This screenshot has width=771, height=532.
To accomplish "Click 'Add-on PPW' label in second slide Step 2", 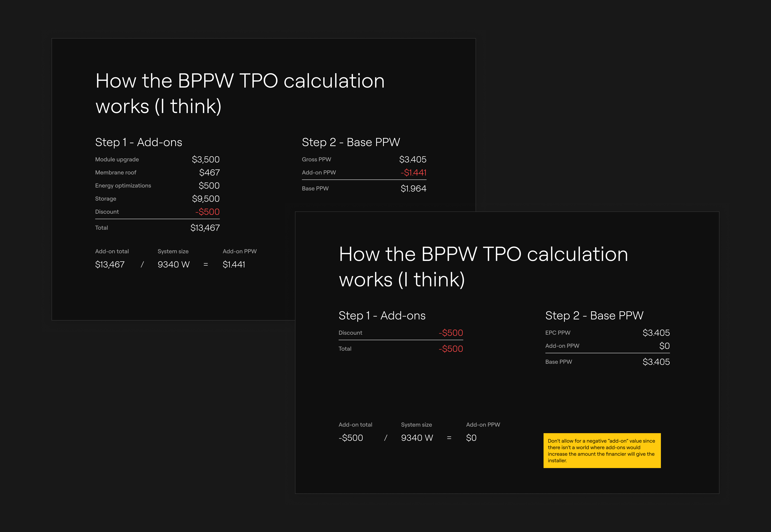I will pyautogui.click(x=562, y=346).
